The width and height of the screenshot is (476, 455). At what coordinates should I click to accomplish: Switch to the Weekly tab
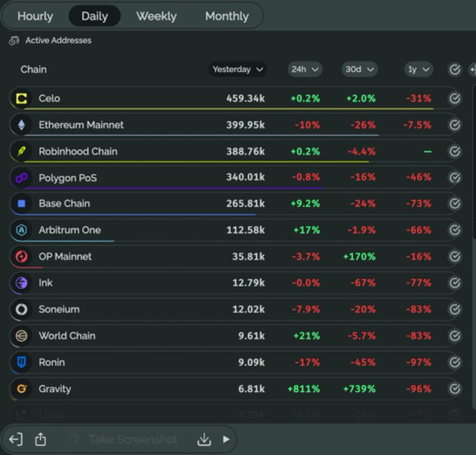[156, 16]
